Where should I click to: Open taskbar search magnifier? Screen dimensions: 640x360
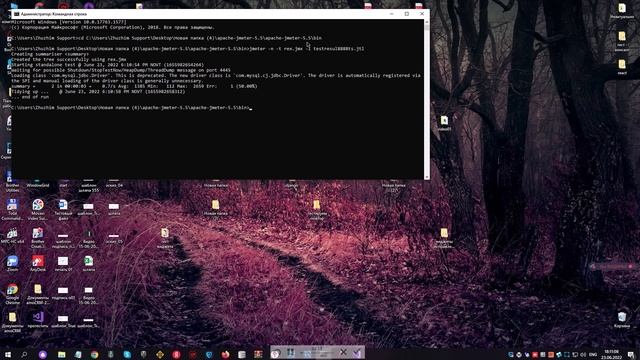(x=24, y=354)
